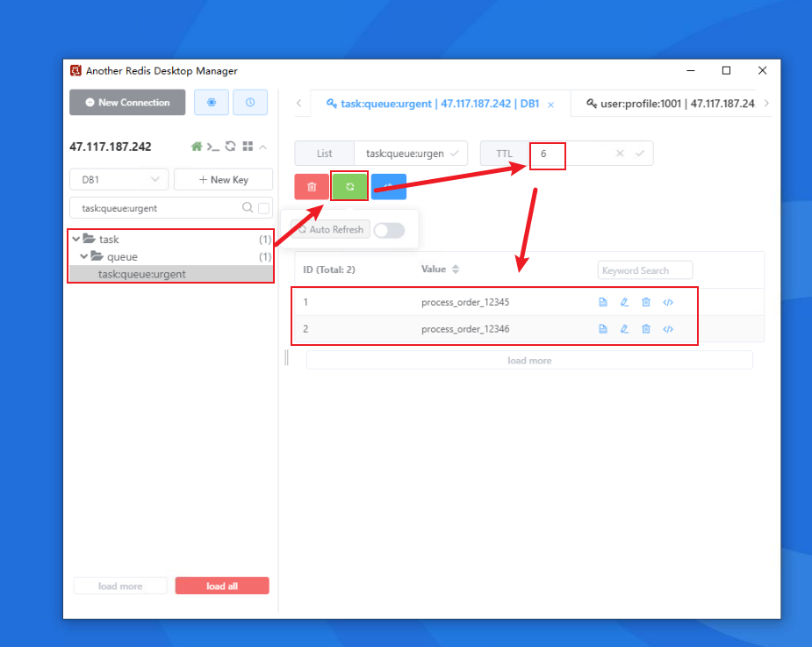
Task: Click the value process_order_12345
Action: (465, 302)
